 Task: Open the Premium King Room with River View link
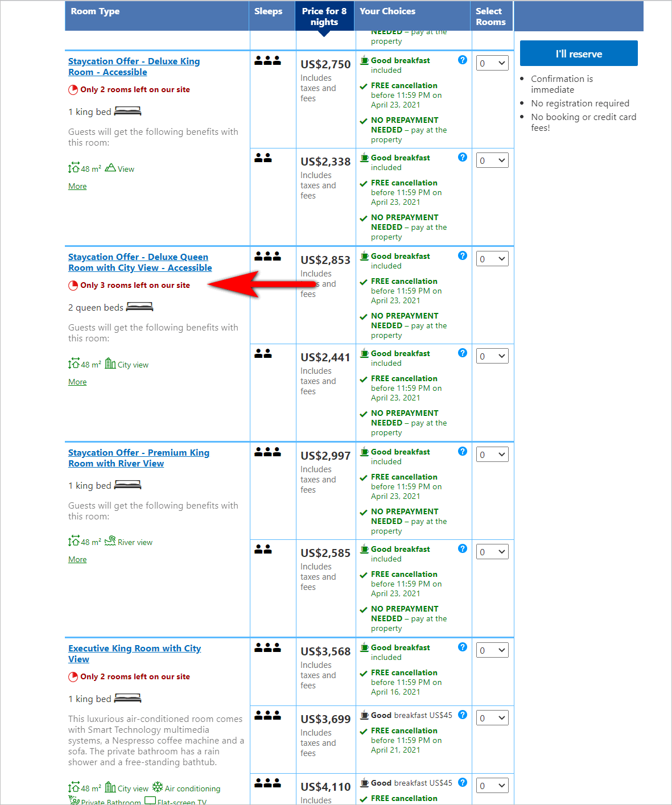point(138,457)
